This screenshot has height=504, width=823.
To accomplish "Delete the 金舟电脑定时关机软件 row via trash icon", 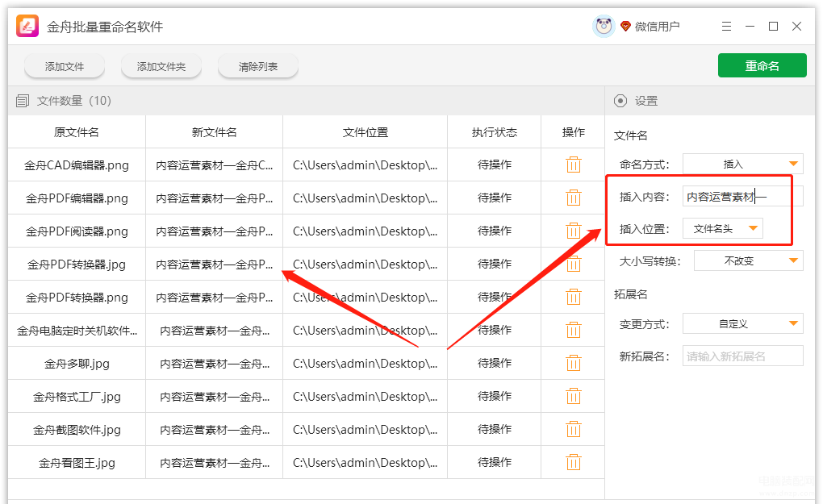I will [x=573, y=330].
